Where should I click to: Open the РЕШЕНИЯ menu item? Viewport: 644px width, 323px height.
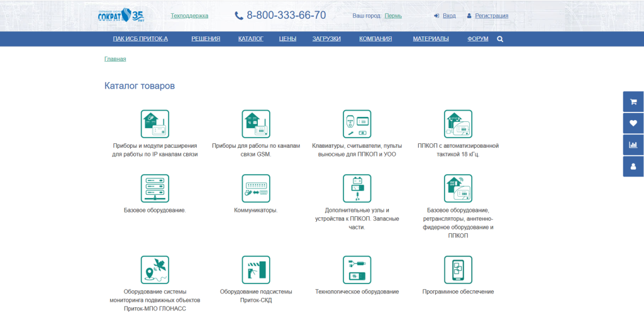[x=206, y=39]
